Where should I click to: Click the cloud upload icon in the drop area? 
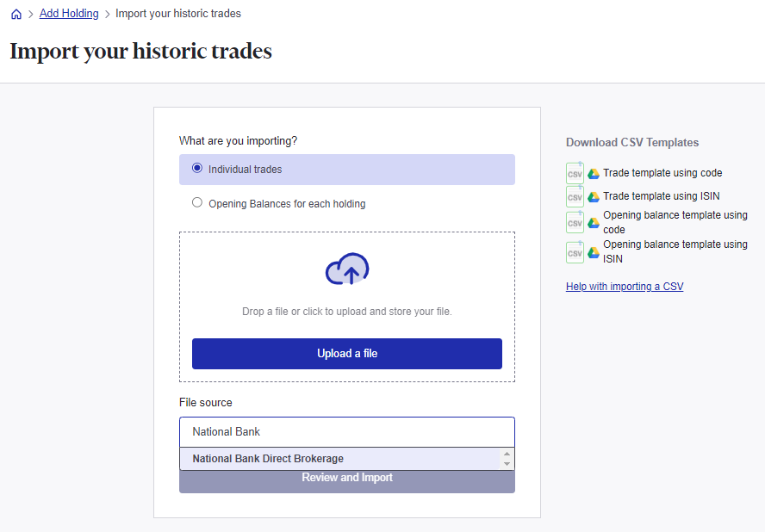(346, 269)
